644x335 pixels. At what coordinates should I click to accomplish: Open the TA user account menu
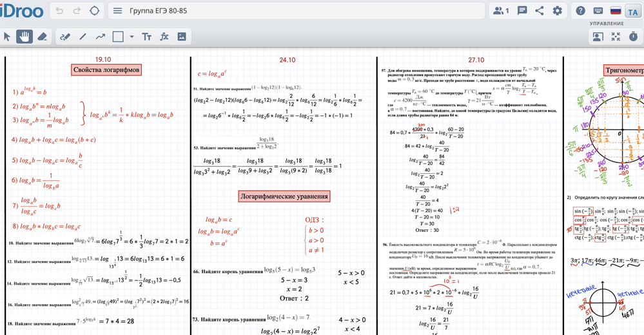(x=633, y=12)
